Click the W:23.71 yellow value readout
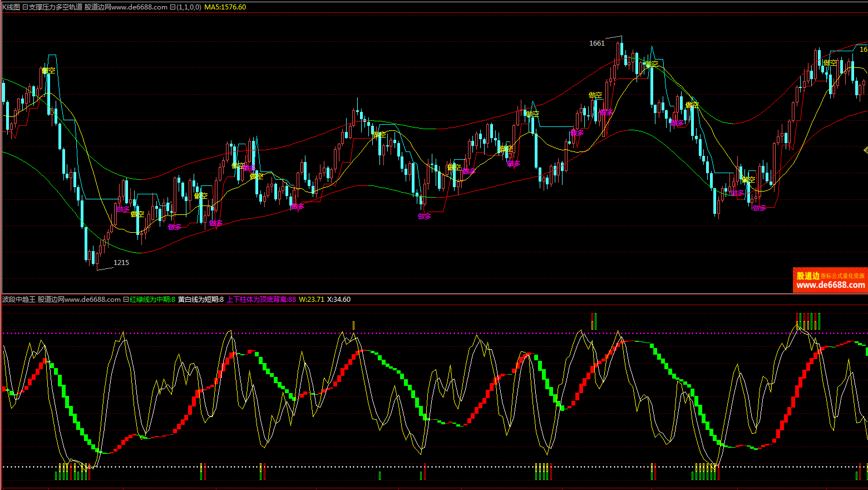This screenshot has height=490, width=868. tap(311, 300)
